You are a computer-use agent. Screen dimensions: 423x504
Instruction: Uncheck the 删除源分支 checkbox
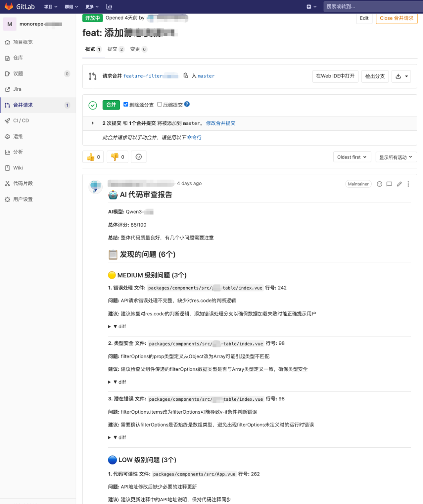(x=126, y=104)
